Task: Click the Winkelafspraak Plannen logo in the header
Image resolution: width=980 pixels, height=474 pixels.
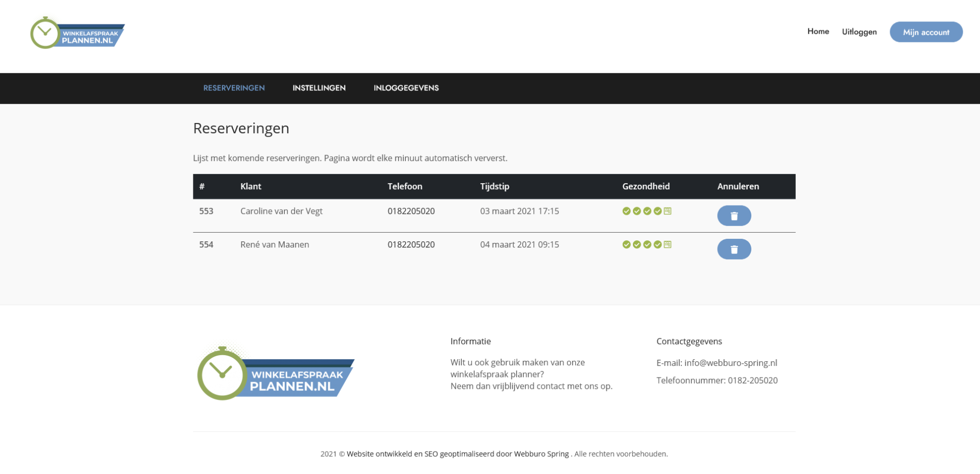Action: 78,33
